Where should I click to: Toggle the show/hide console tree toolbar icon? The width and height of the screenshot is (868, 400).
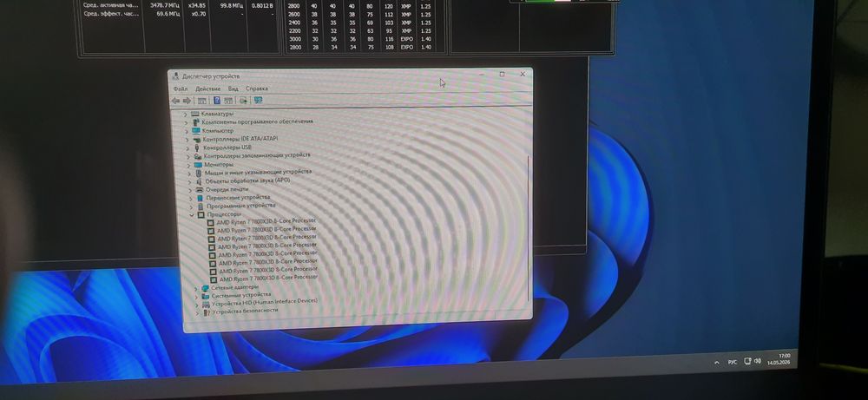(x=202, y=100)
